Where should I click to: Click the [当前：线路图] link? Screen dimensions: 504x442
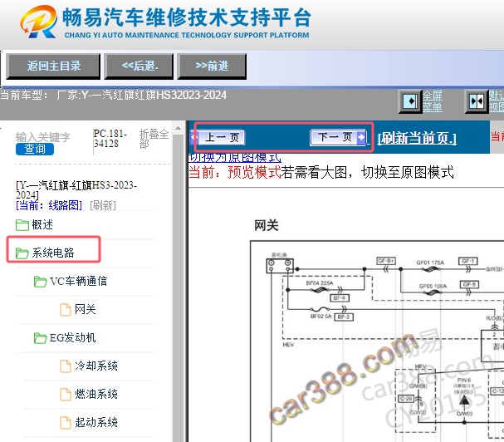point(49,205)
